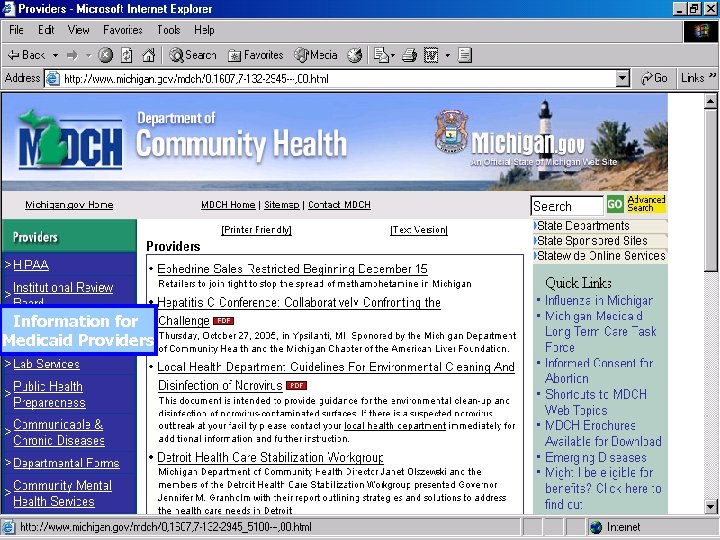Click the Internet zone status bar icon
Viewport: 720px width, 540px height.
[596, 527]
